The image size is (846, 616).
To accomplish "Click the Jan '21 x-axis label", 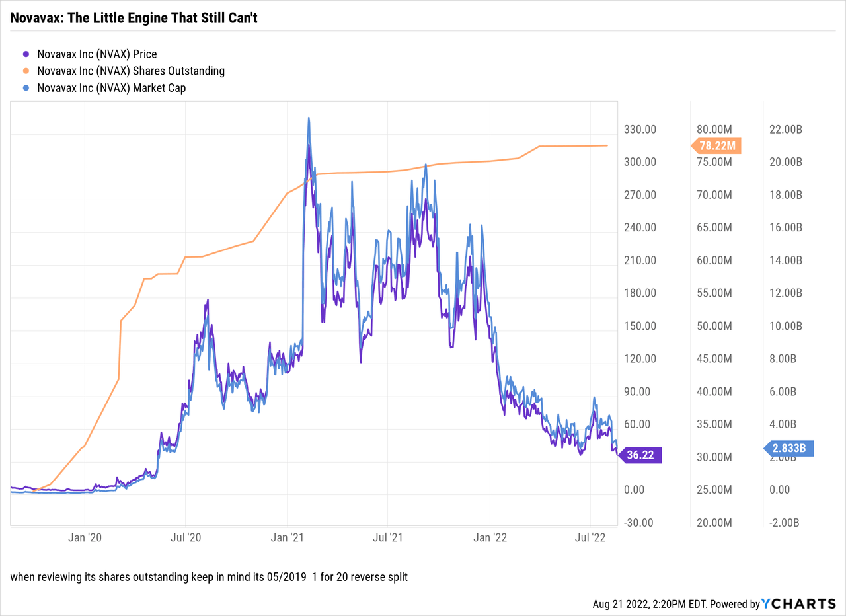I will 288,537.
